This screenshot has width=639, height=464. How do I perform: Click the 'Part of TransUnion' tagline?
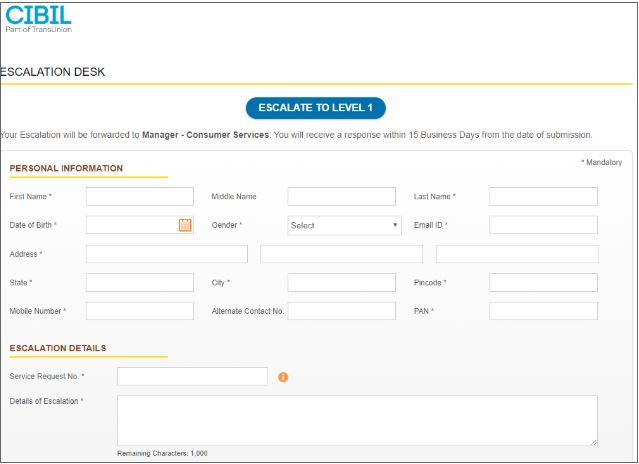[39, 29]
